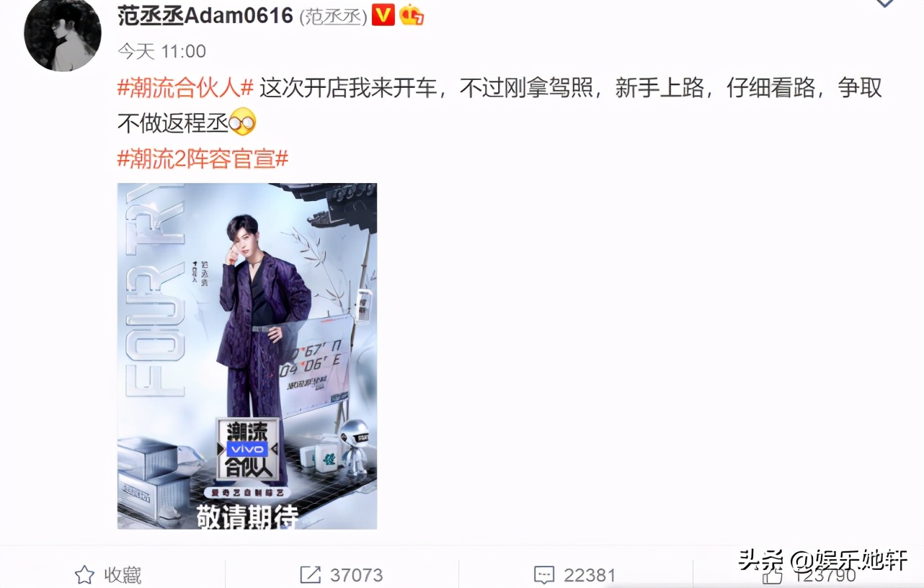Expand the post options chevron at top right
Image resolution: width=924 pixels, height=588 pixels.
(884, 3)
